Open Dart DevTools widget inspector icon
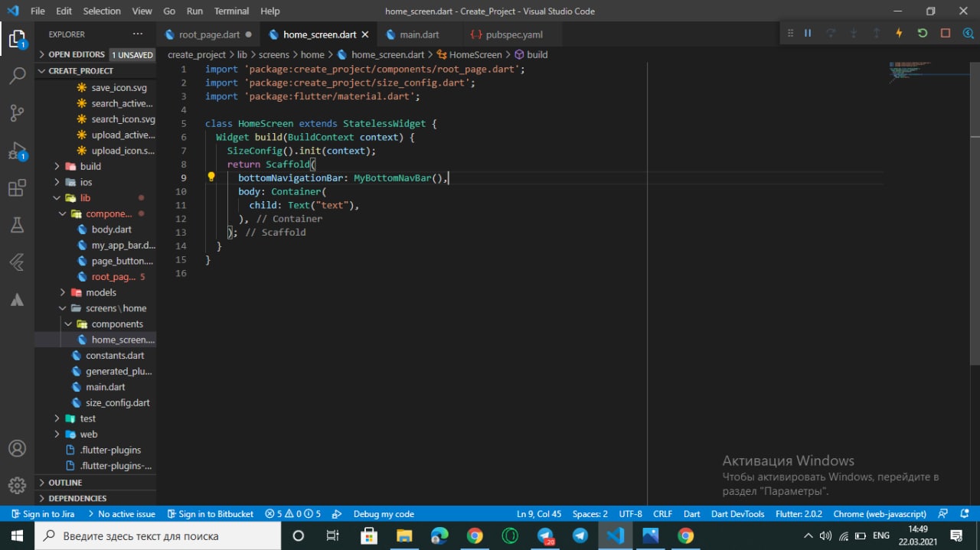The image size is (980, 550). pos(969,33)
